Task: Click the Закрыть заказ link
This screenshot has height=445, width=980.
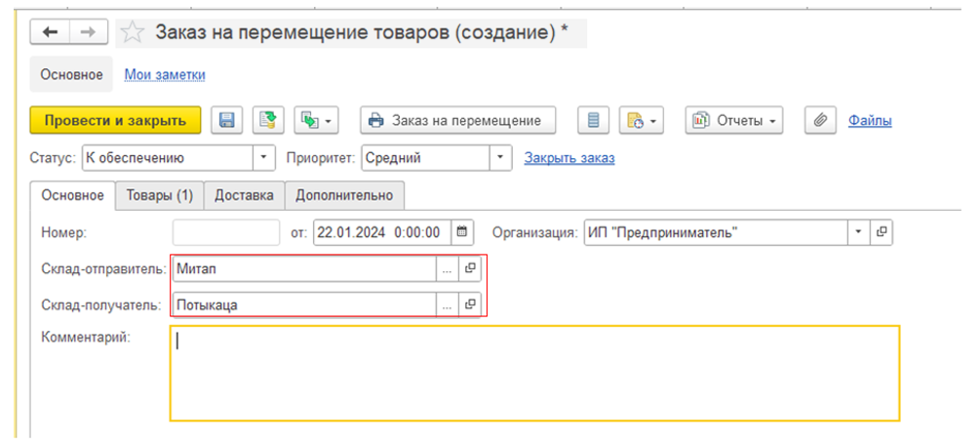Action: pos(569,158)
